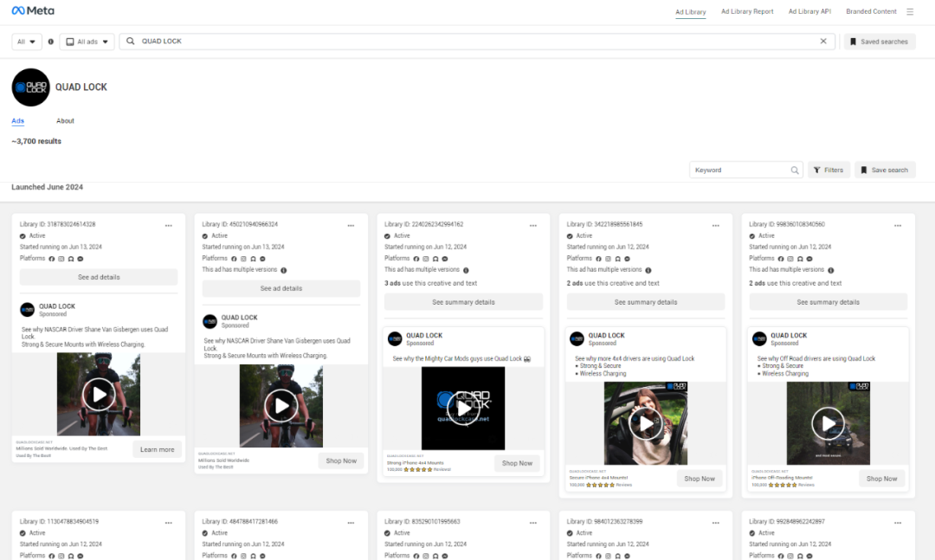The width and height of the screenshot is (935, 560).
Task: Expand the All country dropdown
Action: click(x=26, y=42)
